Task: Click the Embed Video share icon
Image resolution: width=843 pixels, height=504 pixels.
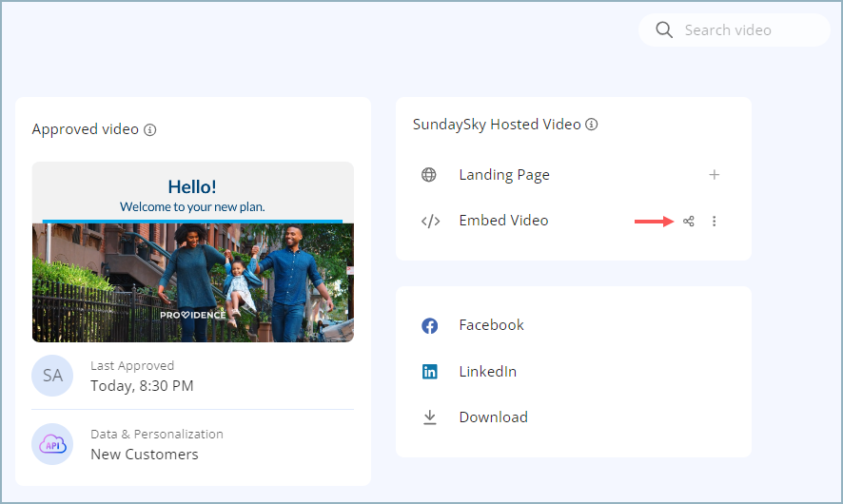Action: click(x=689, y=221)
